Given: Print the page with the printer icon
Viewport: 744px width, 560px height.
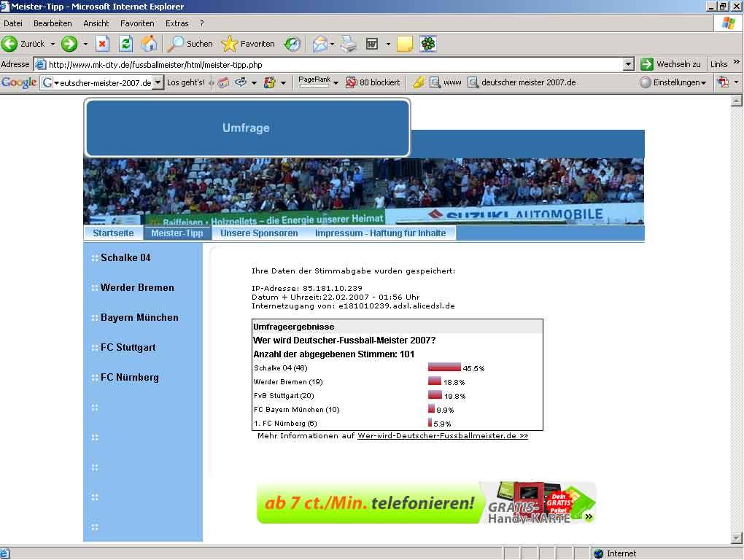Looking at the screenshot, I should [349, 44].
